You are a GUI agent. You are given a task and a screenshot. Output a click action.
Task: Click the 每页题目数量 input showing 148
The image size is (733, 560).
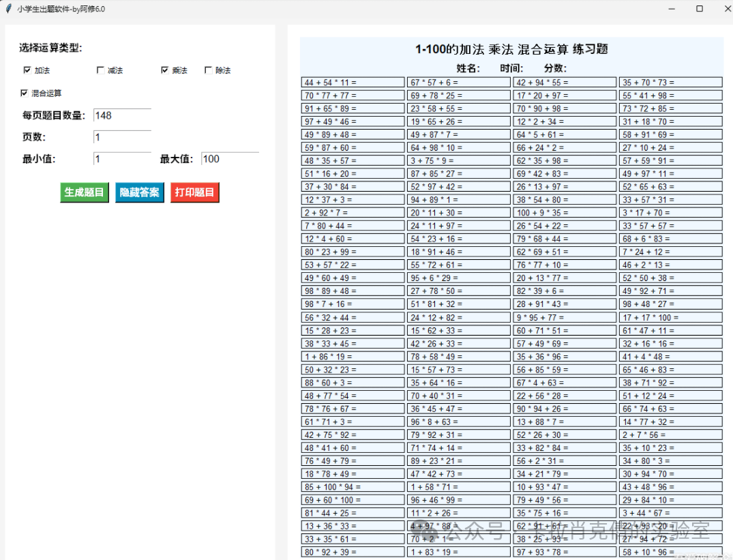pyautogui.click(x=121, y=115)
